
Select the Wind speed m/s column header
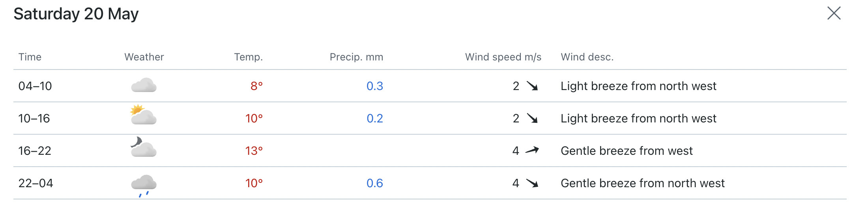click(x=503, y=57)
